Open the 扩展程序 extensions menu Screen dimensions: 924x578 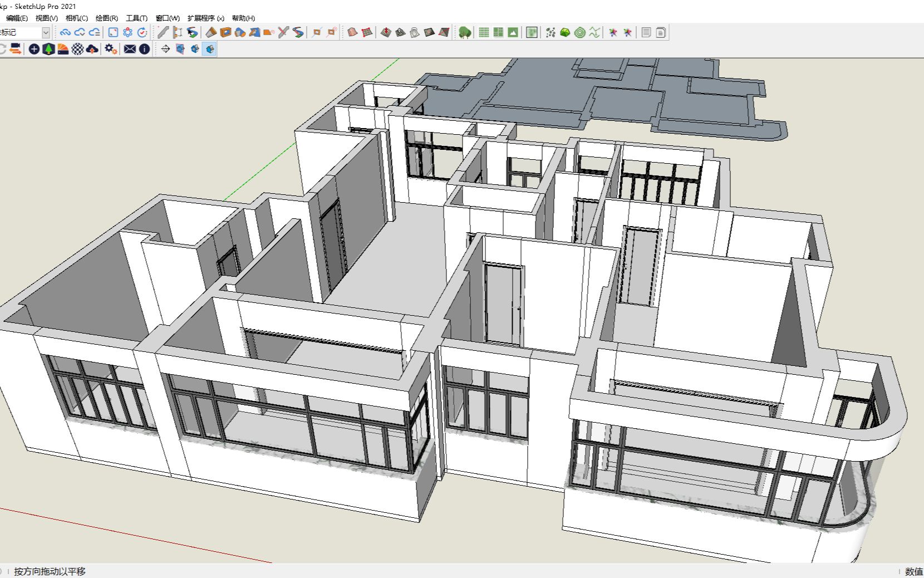205,18
